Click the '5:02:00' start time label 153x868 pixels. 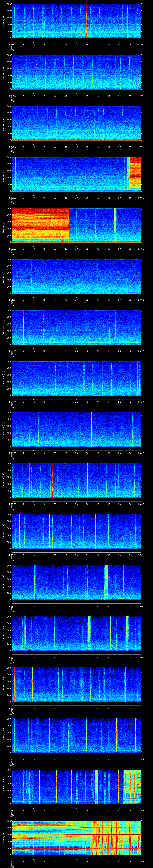click(x=12, y=861)
